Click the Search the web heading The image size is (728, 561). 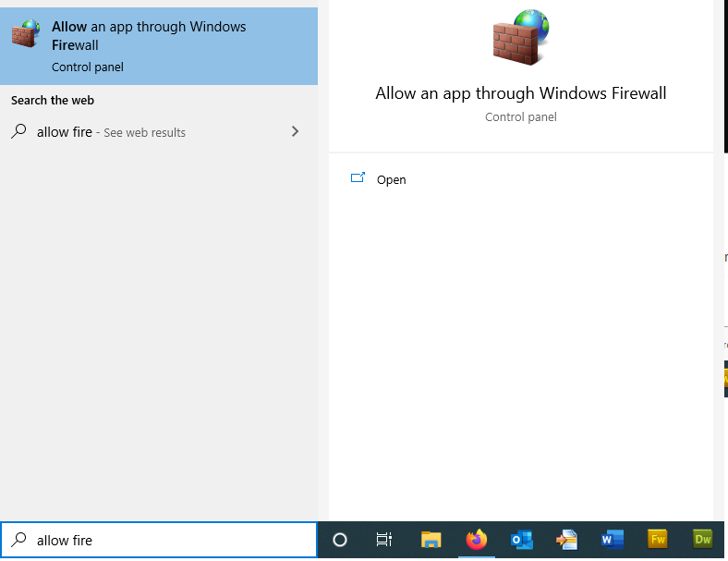[53, 101]
